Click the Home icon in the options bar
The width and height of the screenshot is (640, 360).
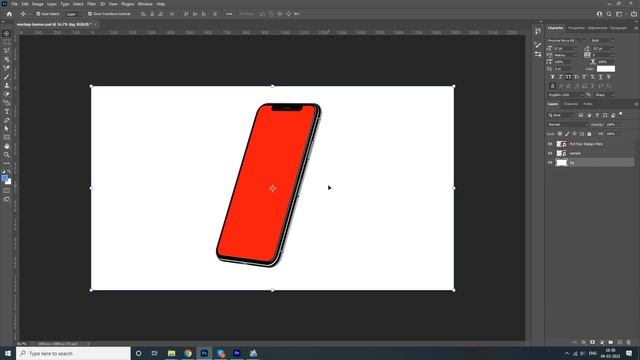(x=9, y=14)
